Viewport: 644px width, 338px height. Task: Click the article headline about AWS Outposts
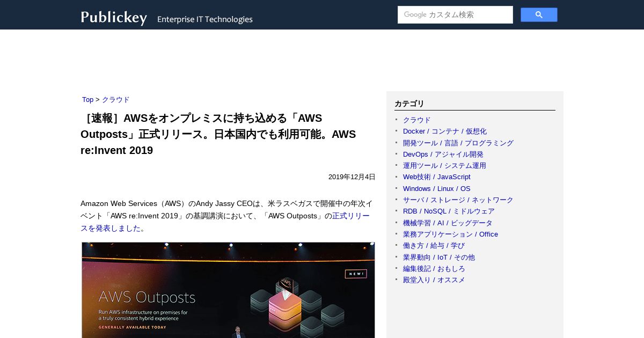click(x=218, y=134)
